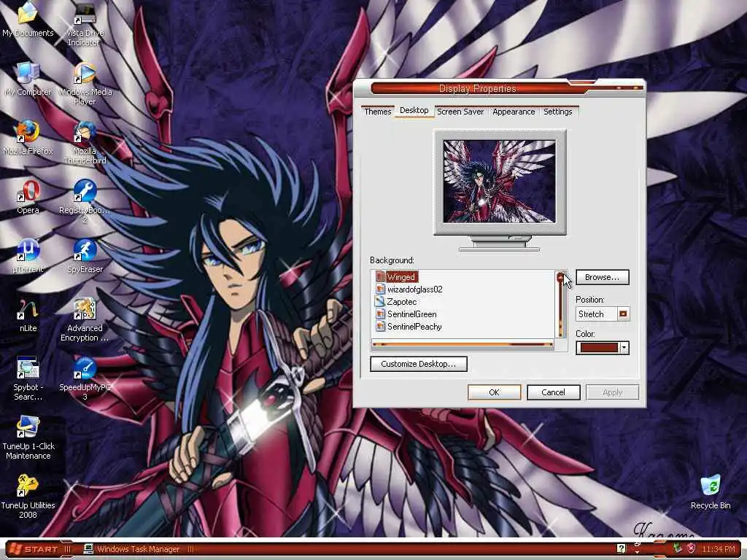The image size is (747, 560).
Task: Switch to the Themes tab
Action: click(377, 112)
